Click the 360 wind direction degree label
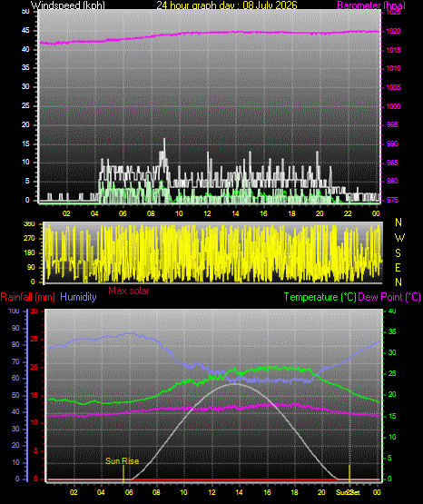This screenshot has width=423, height=504. tap(29, 224)
